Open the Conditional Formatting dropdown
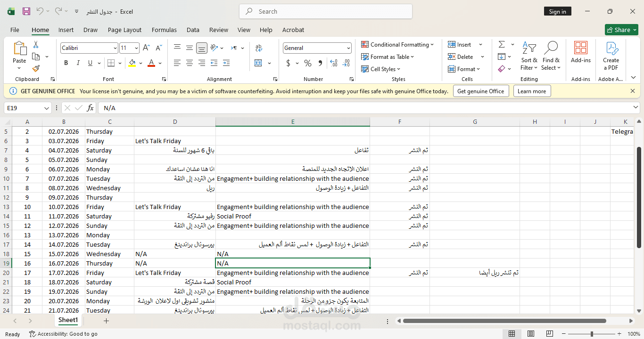Screen dimensions: 644x339 click(x=397, y=45)
